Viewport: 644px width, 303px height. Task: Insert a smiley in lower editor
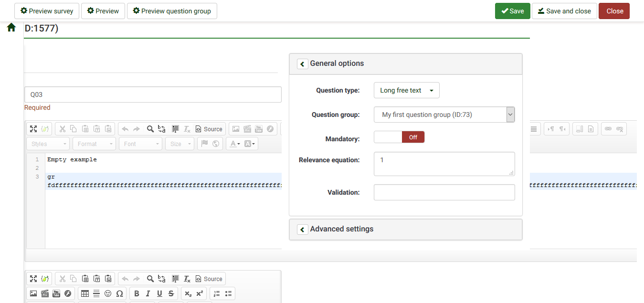click(x=108, y=293)
